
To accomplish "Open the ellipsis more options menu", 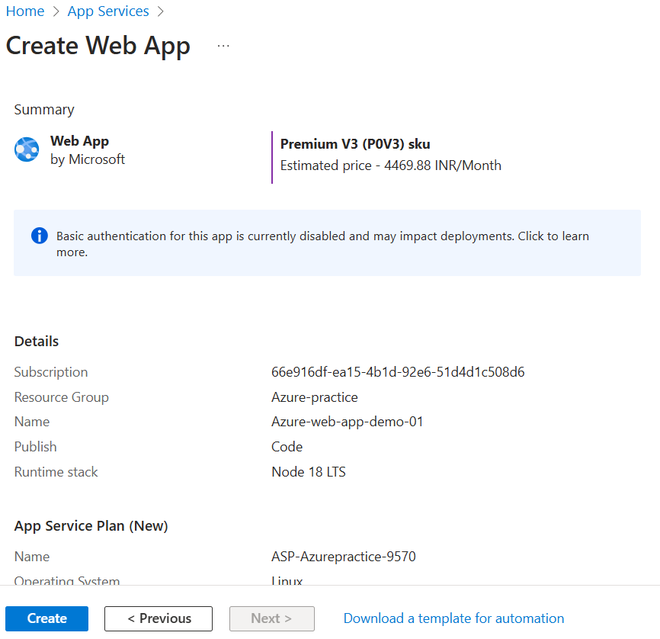I will (223, 46).
